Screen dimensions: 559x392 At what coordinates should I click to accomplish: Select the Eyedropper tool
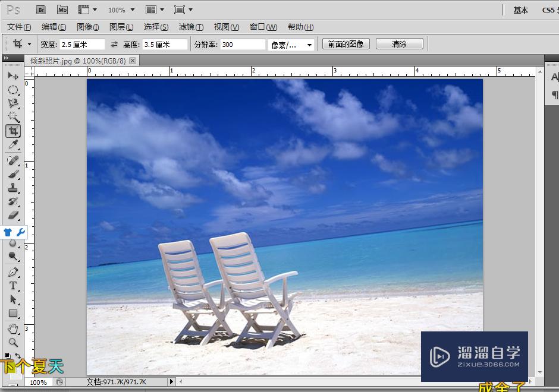click(13, 146)
